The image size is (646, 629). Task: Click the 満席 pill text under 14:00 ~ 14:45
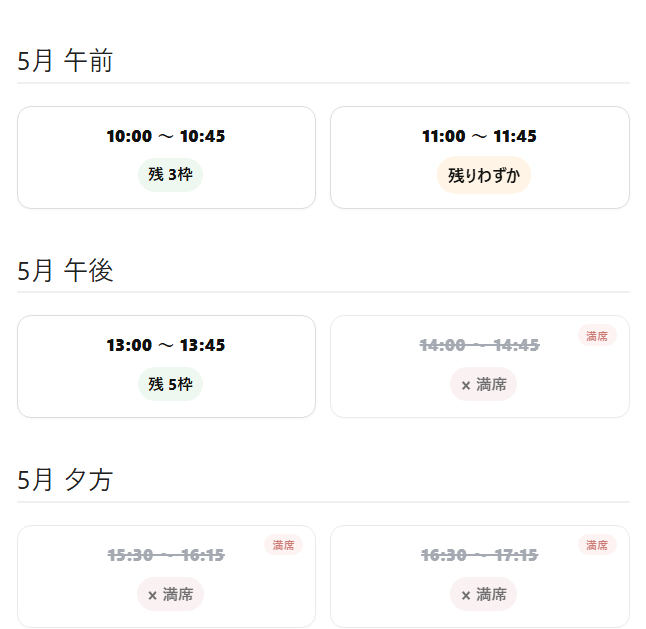click(x=491, y=384)
